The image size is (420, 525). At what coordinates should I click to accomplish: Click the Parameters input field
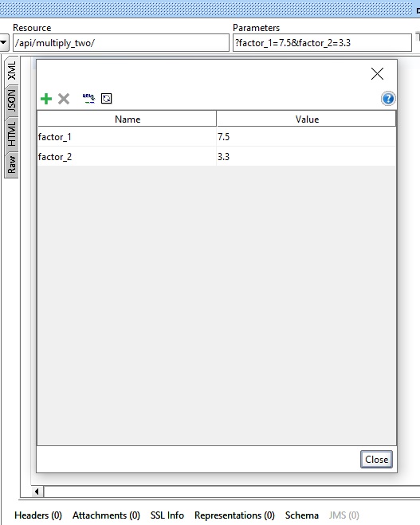[x=322, y=43]
